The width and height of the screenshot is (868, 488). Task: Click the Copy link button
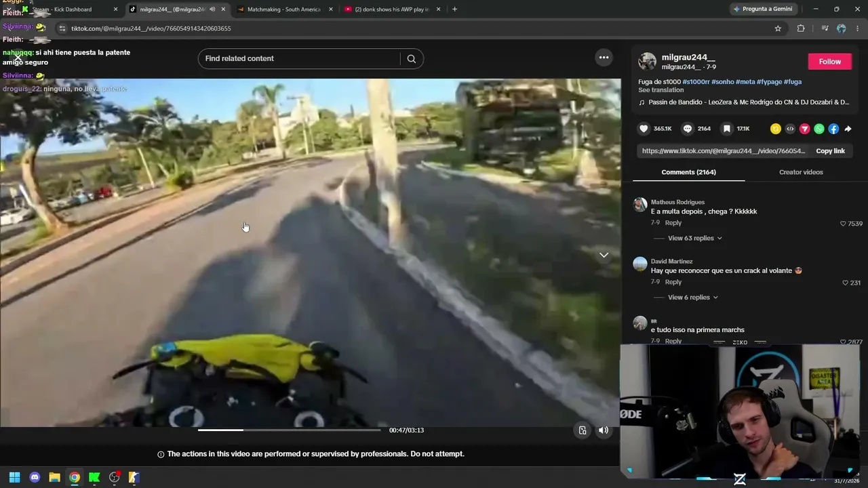tap(830, 151)
